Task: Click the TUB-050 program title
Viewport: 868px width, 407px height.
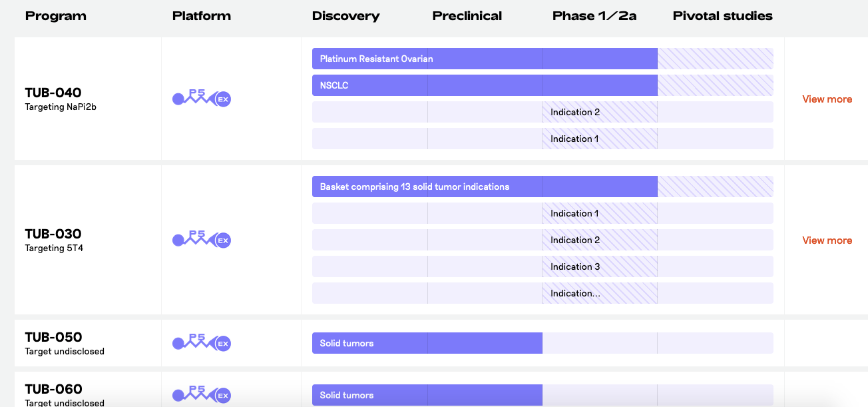Action: pyautogui.click(x=53, y=337)
